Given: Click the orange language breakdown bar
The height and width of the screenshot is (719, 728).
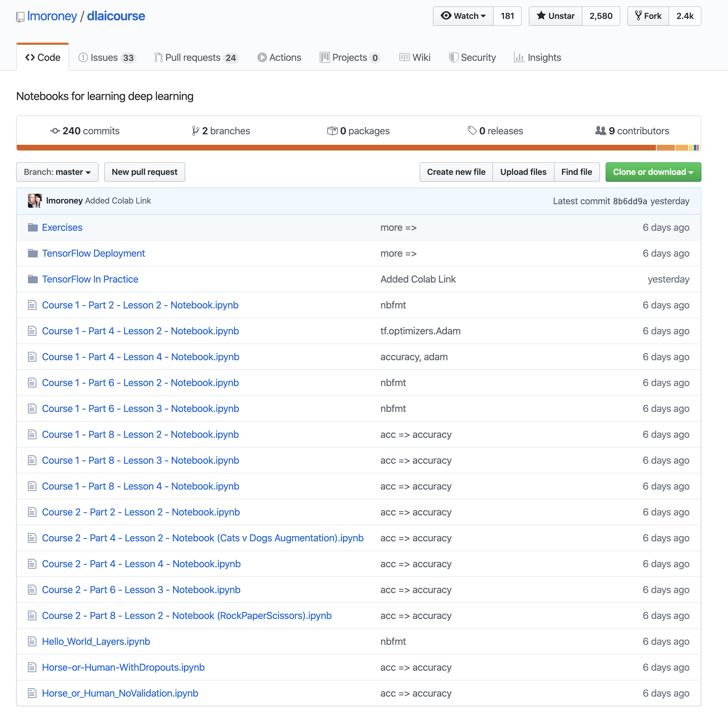Looking at the screenshot, I should 335,148.
